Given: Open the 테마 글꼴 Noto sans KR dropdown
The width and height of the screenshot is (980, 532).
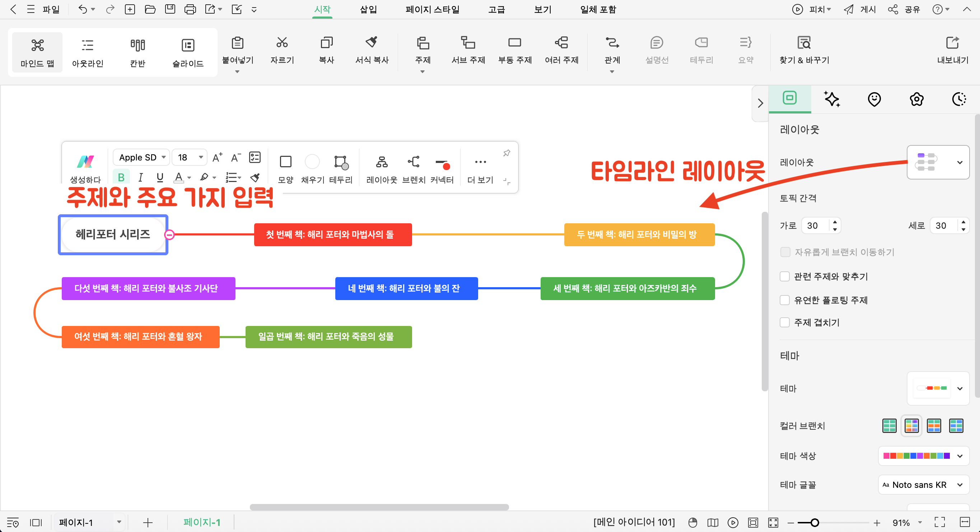Looking at the screenshot, I should [x=923, y=485].
